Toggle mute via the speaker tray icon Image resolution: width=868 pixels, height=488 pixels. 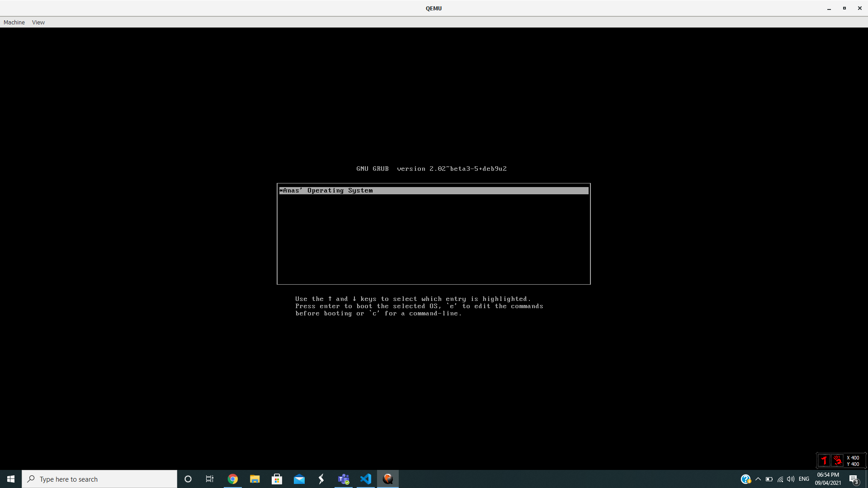[791, 479]
